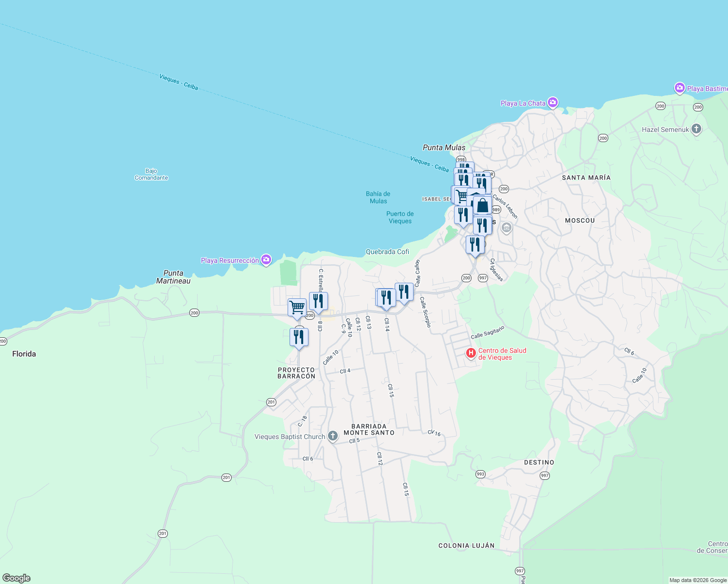The image size is (728, 584).
Task: Click the MOSCOU neighborhood label
Action: click(580, 220)
